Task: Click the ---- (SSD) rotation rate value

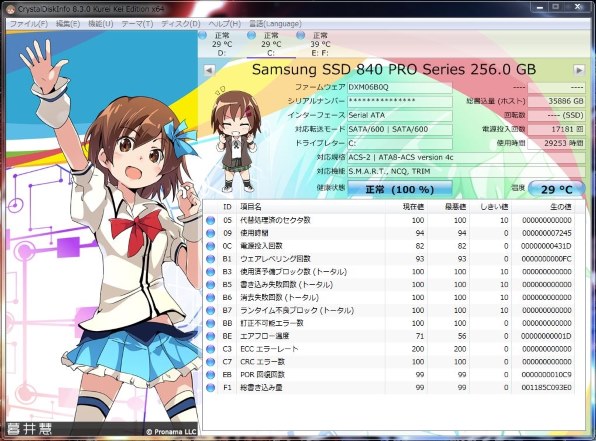Action: click(556, 115)
